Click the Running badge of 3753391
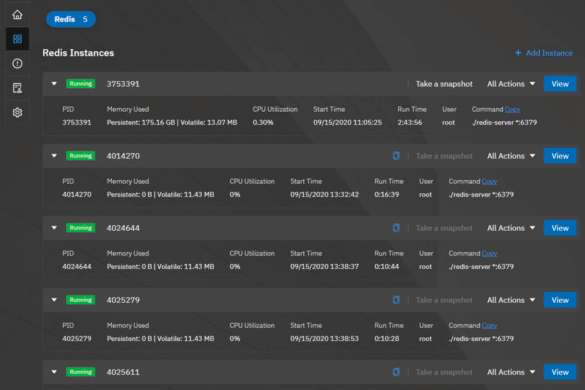585x390 pixels. [x=81, y=84]
